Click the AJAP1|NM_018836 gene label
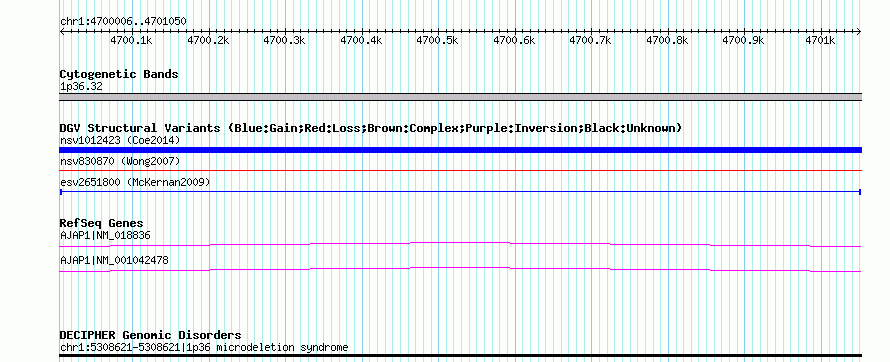 coord(105,235)
